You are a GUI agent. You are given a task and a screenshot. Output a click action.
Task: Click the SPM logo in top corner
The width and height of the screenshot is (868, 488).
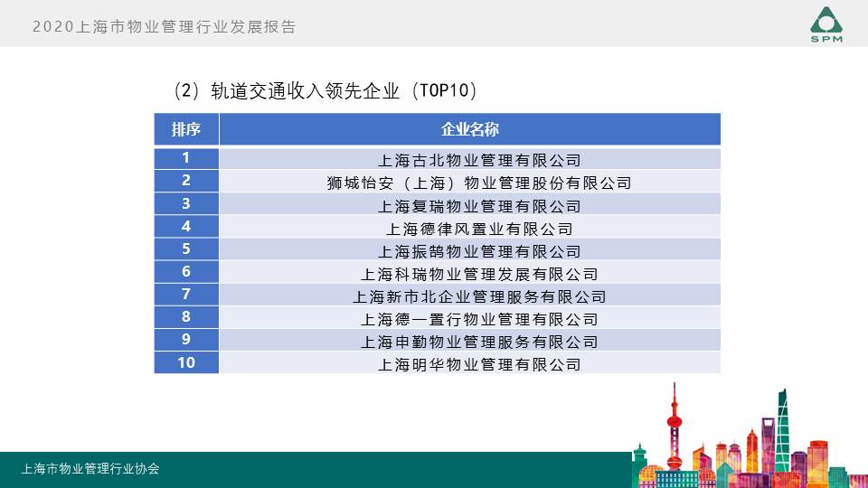[x=826, y=23]
